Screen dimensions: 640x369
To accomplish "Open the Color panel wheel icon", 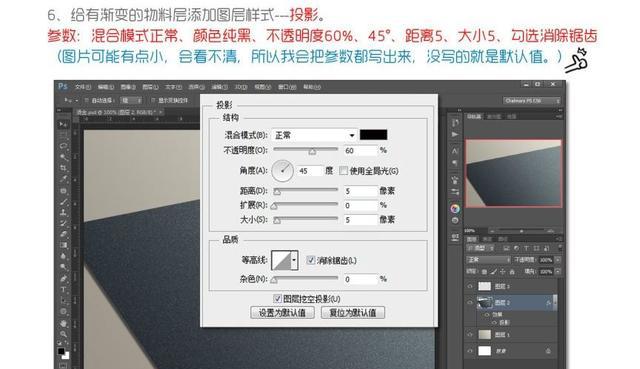I will coord(455,209).
